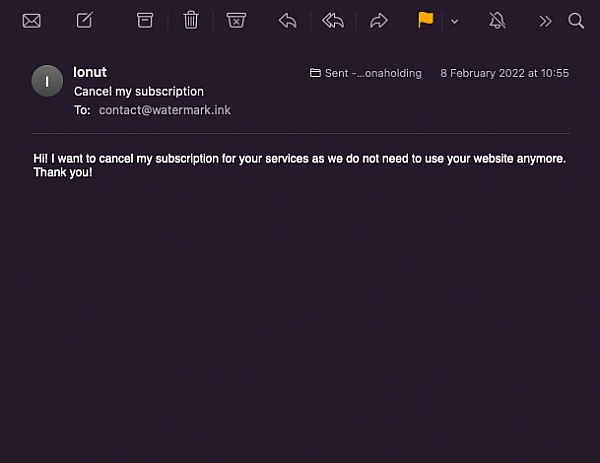Open the search magnifier
Screen dimensions: 600x463
point(576,21)
